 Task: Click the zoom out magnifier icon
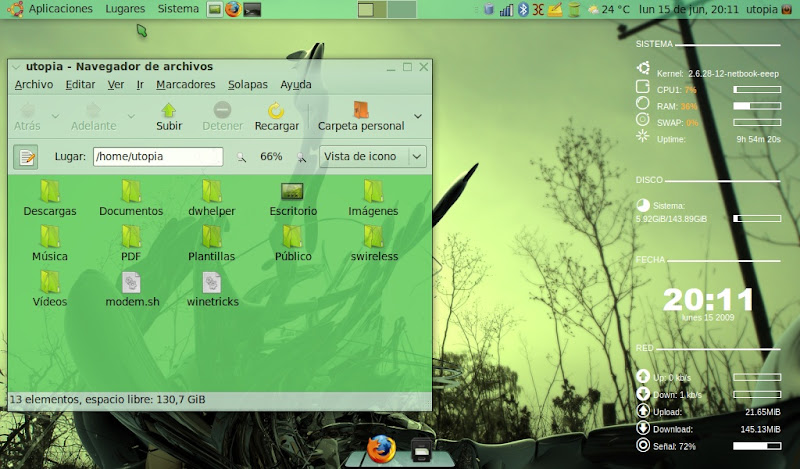(241, 157)
